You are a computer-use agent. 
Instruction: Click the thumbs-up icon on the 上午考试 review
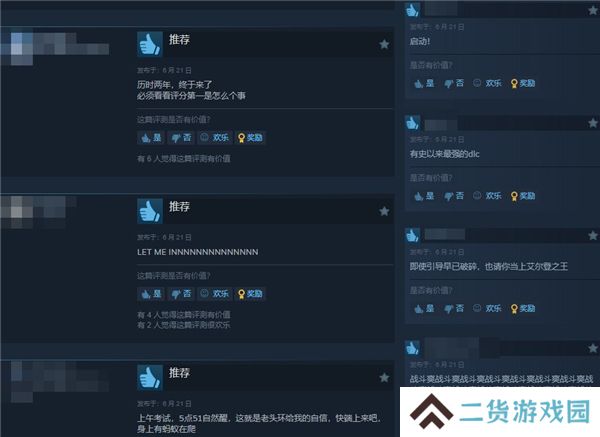(x=150, y=377)
